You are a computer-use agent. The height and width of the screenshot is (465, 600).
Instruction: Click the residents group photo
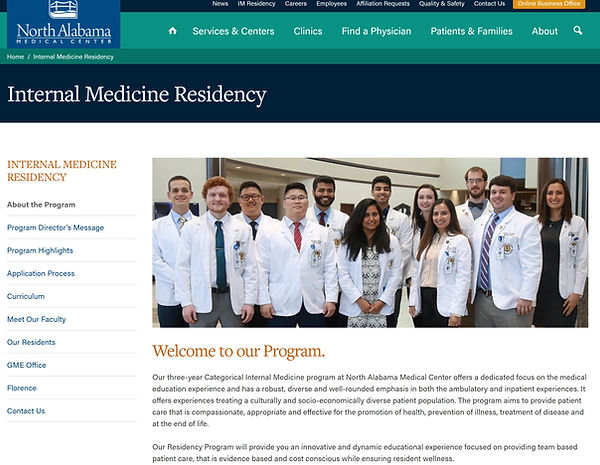(370, 243)
